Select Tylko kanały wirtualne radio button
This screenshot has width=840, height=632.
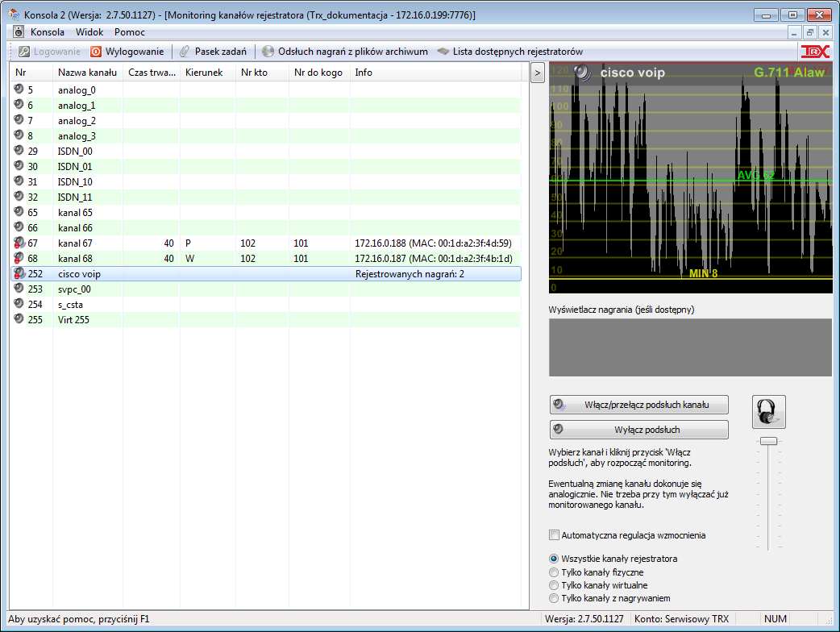coord(554,585)
